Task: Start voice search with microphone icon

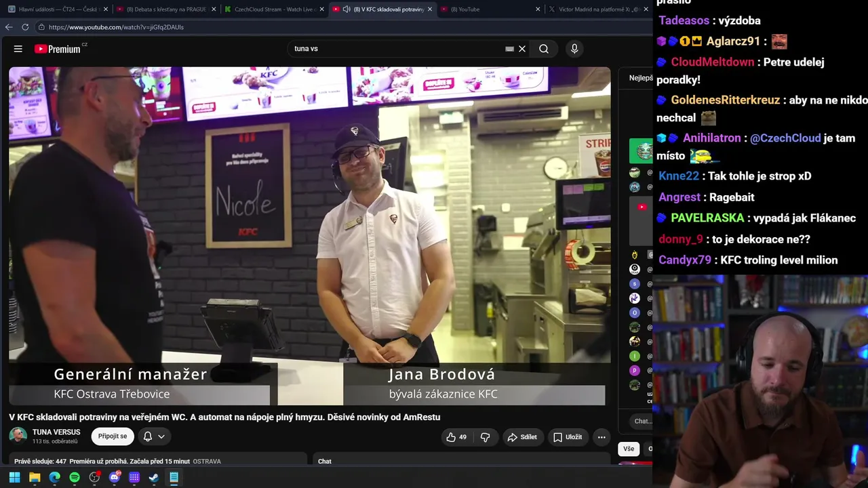Action: pyautogui.click(x=574, y=49)
